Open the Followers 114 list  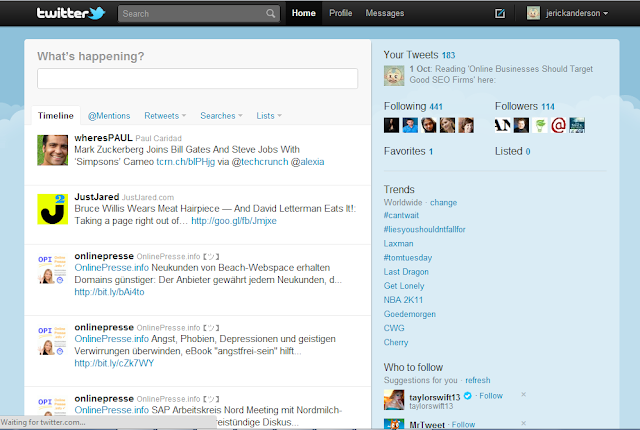coord(524,106)
